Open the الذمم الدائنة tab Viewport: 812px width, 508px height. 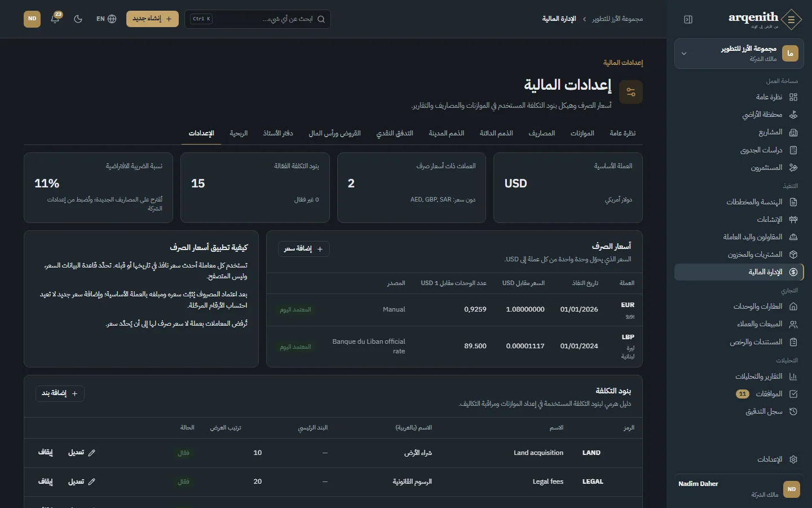pos(496,133)
